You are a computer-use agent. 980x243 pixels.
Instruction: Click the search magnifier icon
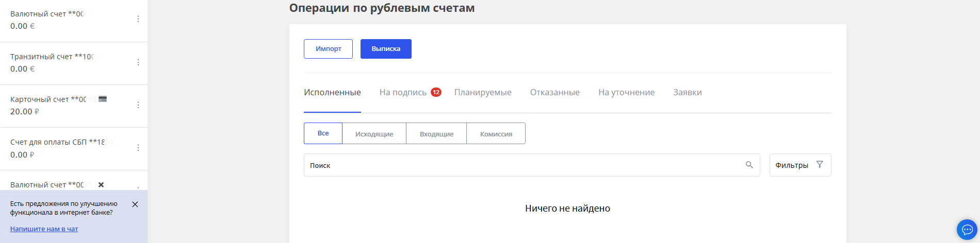(749, 165)
